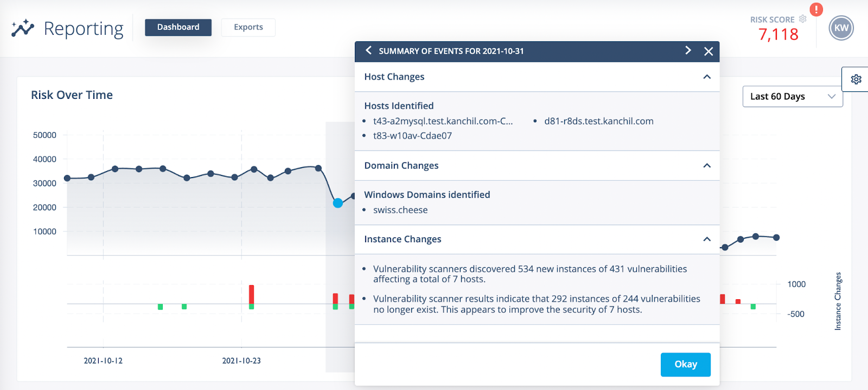Go to previous day's event summary
The height and width of the screenshot is (390, 868).
pyautogui.click(x=369, y=51)
